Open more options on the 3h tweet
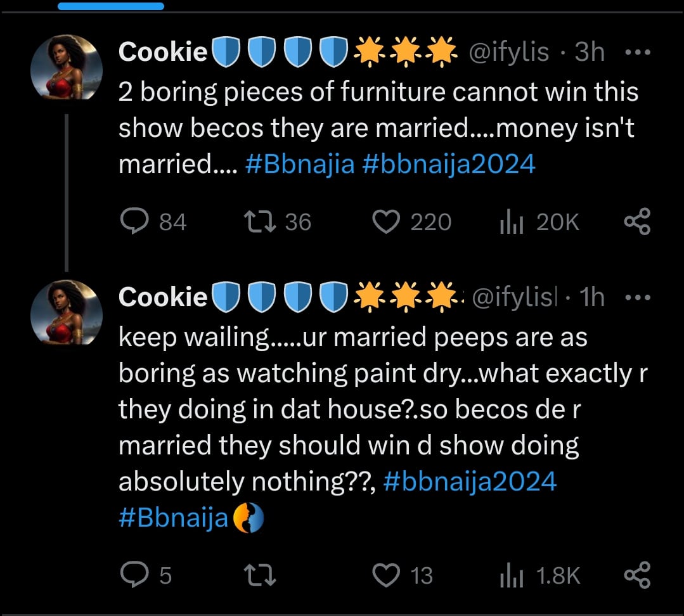 (637, 53)
